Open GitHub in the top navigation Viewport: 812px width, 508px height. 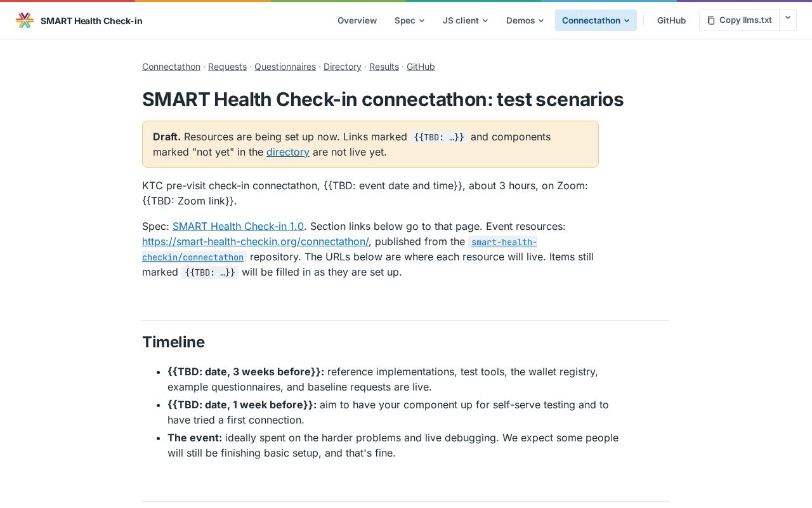(x=671, y=20)
